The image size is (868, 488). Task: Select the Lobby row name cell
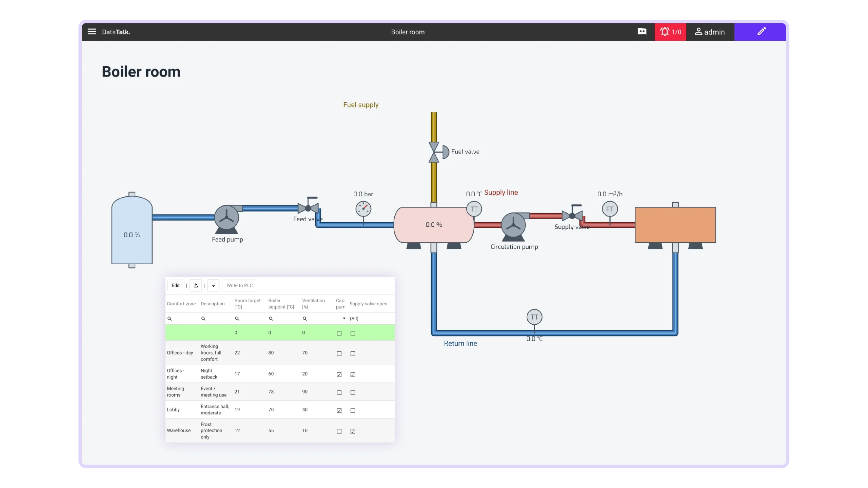tap(173, 409)
